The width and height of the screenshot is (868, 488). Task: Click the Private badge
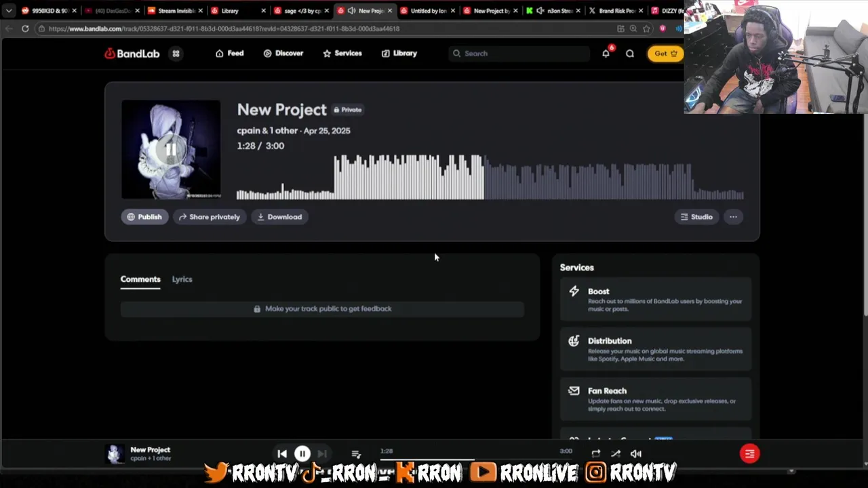348,110
